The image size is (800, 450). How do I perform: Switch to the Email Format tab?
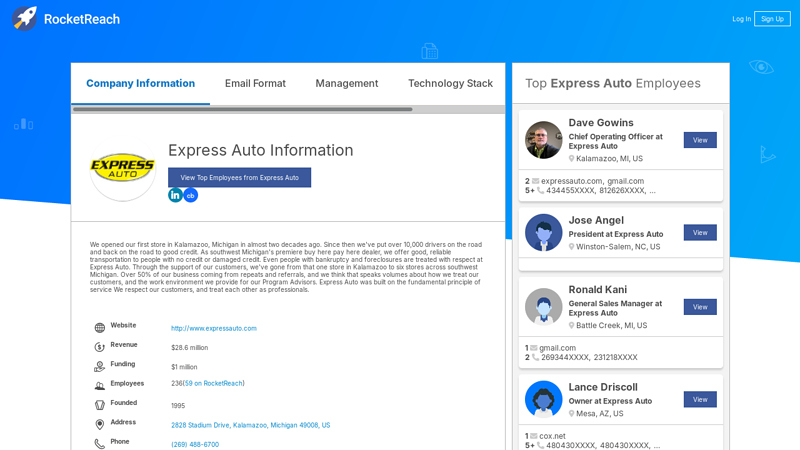(x=255, y=84)
